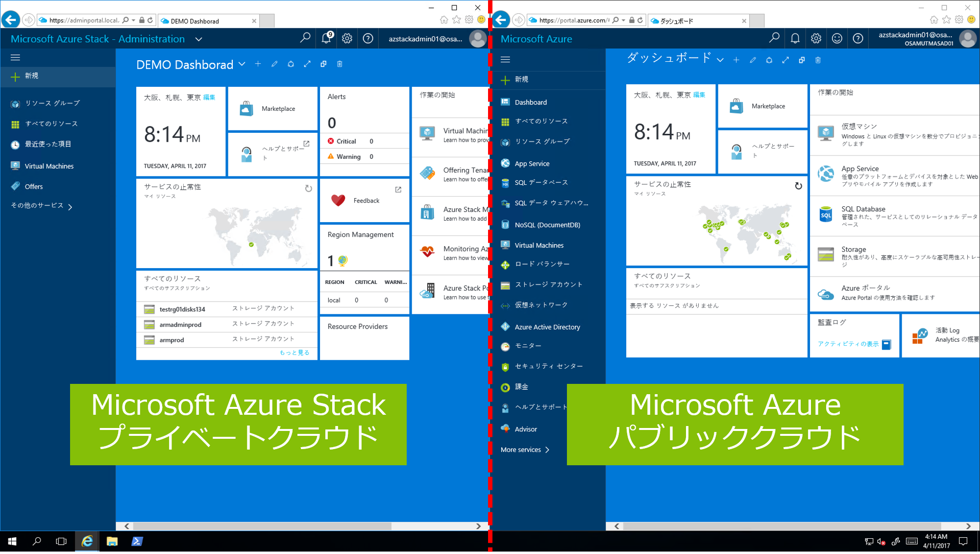Expand ダッシュボード dropdown chevron

point(720,60)
